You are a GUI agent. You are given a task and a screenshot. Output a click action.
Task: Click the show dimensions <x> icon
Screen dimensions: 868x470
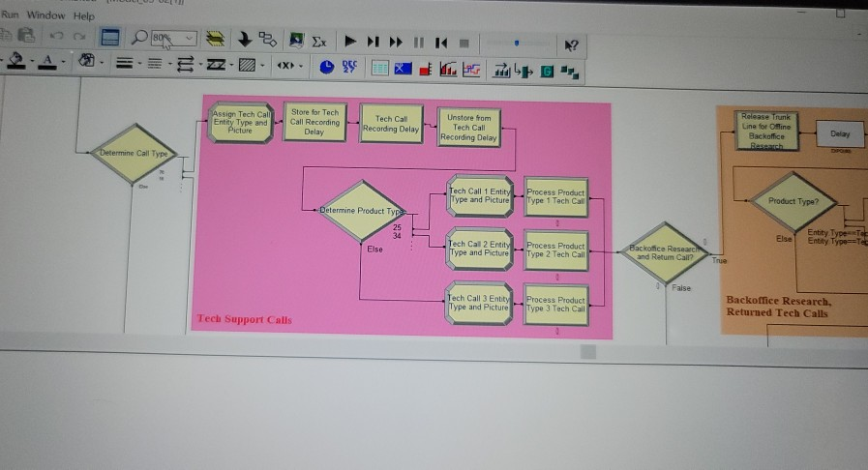[285, 66]
